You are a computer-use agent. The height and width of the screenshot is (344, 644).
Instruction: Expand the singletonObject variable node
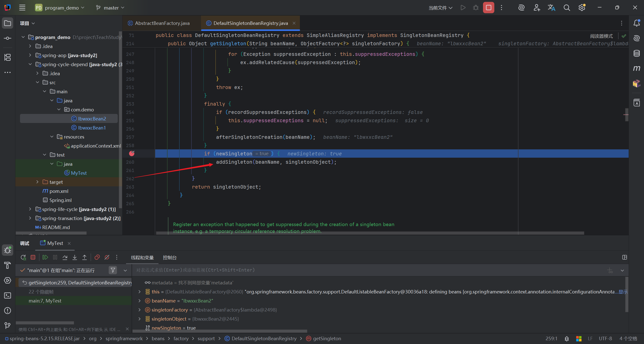[140, 319]
